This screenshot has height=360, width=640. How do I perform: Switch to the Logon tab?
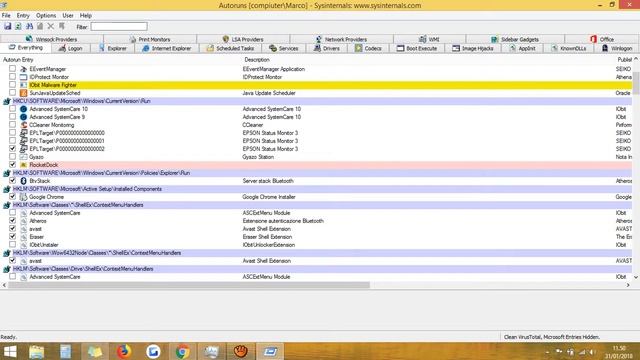coord(70,48)
